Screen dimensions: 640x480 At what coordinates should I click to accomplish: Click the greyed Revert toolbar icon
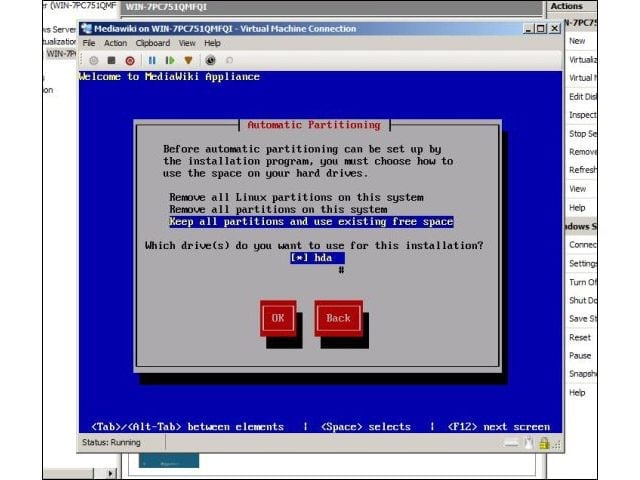coord(229,60)
